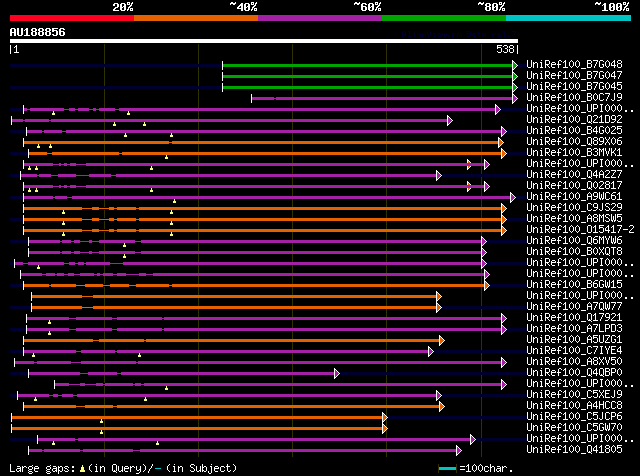The width and height of the screenshot is (640, 476).
Task: Click the end arrowhead of the A9WC61 alignment
Action: tap(513, 198)
